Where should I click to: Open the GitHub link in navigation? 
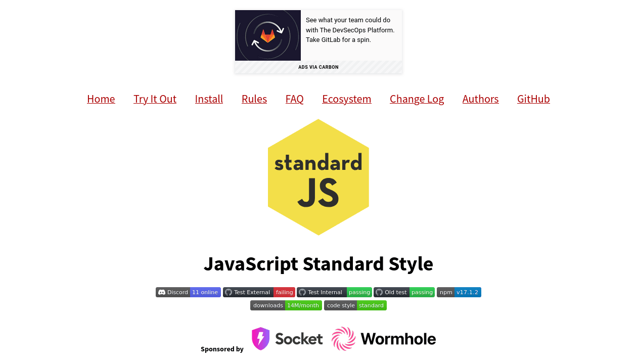533,99
